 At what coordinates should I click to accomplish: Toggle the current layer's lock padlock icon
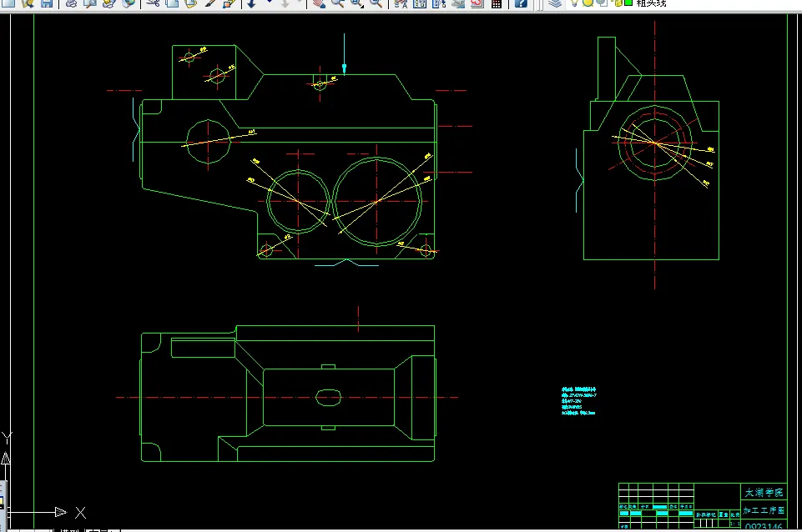pos(618,3)
